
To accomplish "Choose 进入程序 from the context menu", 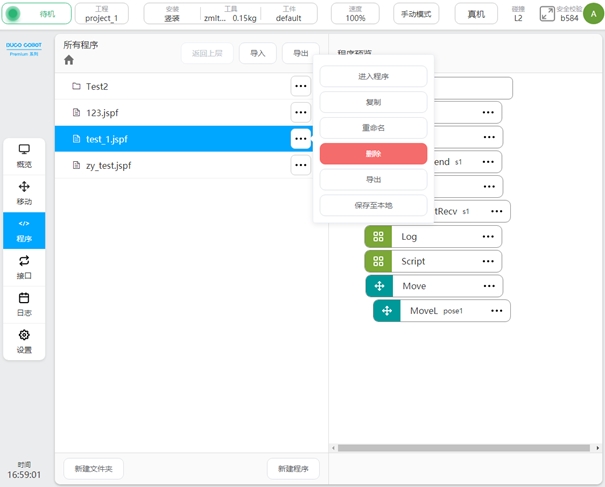I will 373,76.
